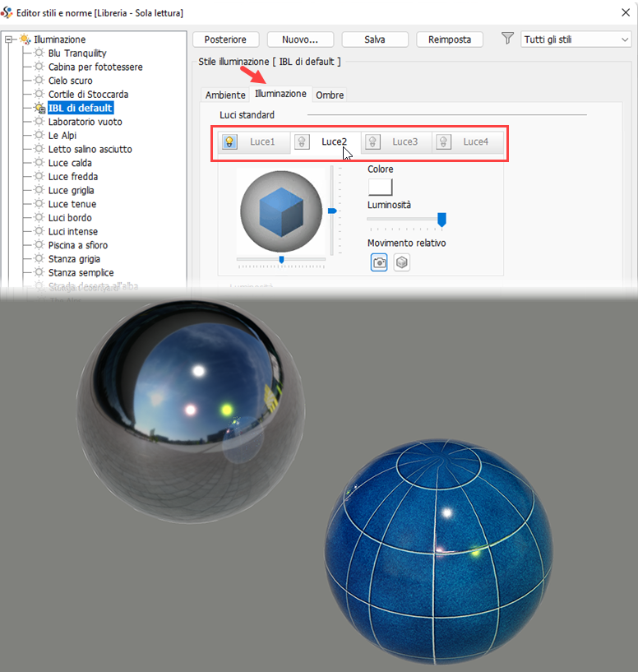
Task: Click the Posteriore button
Action: pyautogui.click(x=226, y=39)
